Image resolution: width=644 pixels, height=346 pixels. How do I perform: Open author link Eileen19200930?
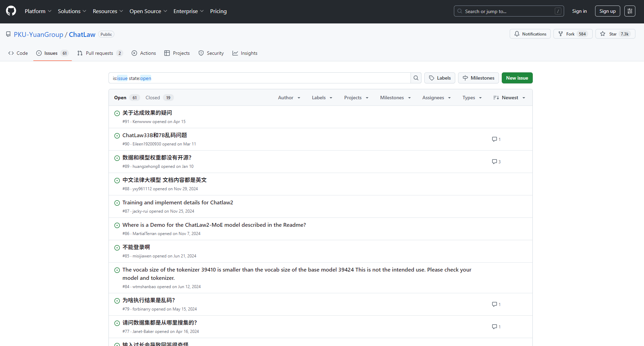pyautogui.click(x=147, y=144)
